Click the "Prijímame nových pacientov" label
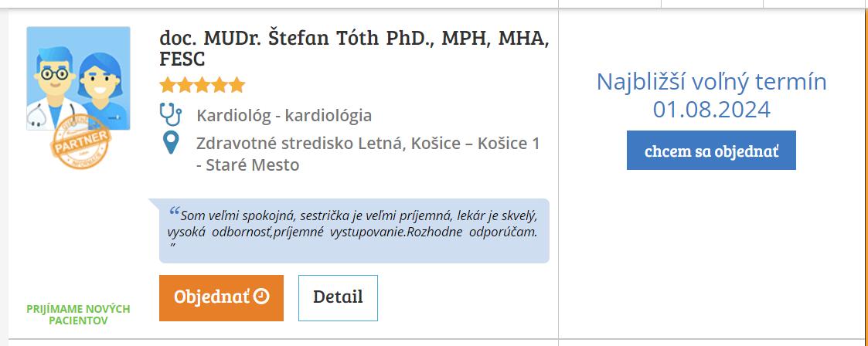The image size is (868, 346). (78, 314)
